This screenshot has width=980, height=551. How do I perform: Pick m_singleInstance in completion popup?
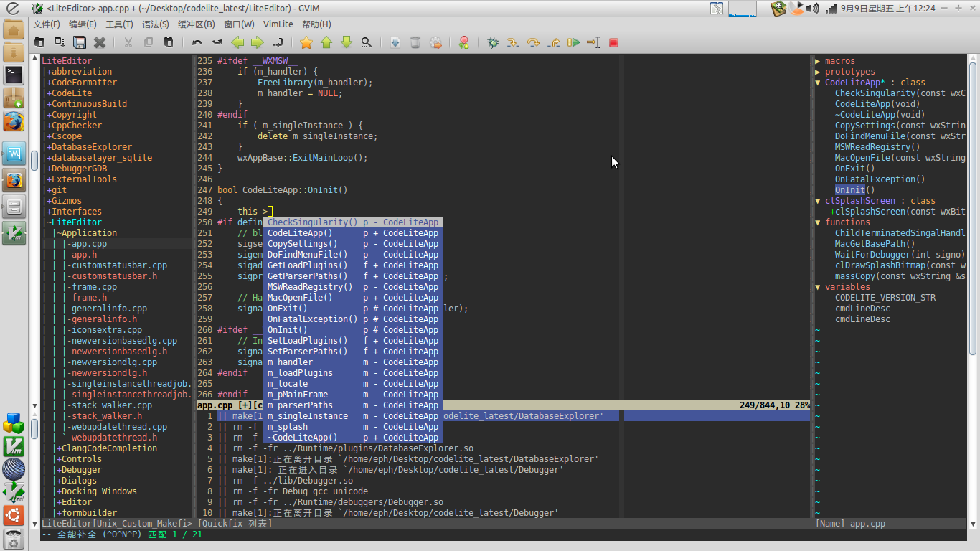click(x=353, y=416)
